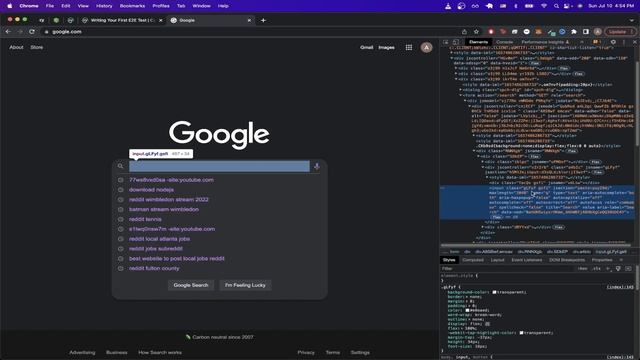Click the Google Search button
The image size is (640, 360).
pyautogui.click(x=191, y=285)
